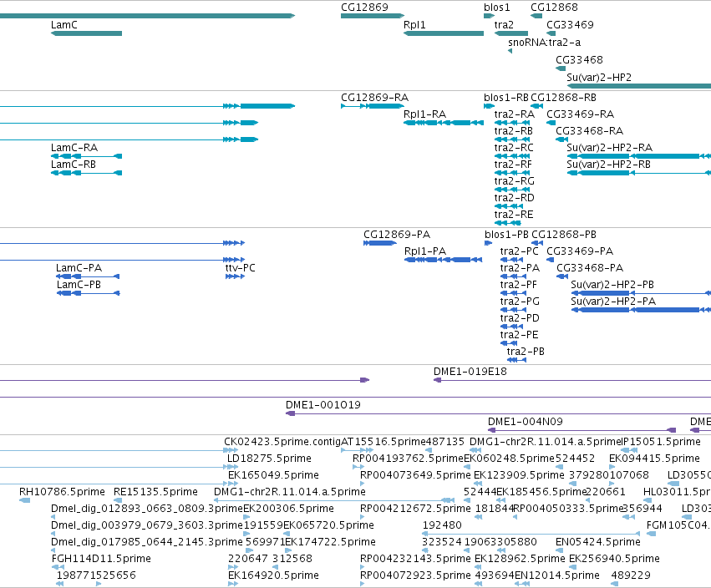This screenshot has width=711, height=588.
Task: Select the CG33469-RA transcript label
Action: pos(580,114)
